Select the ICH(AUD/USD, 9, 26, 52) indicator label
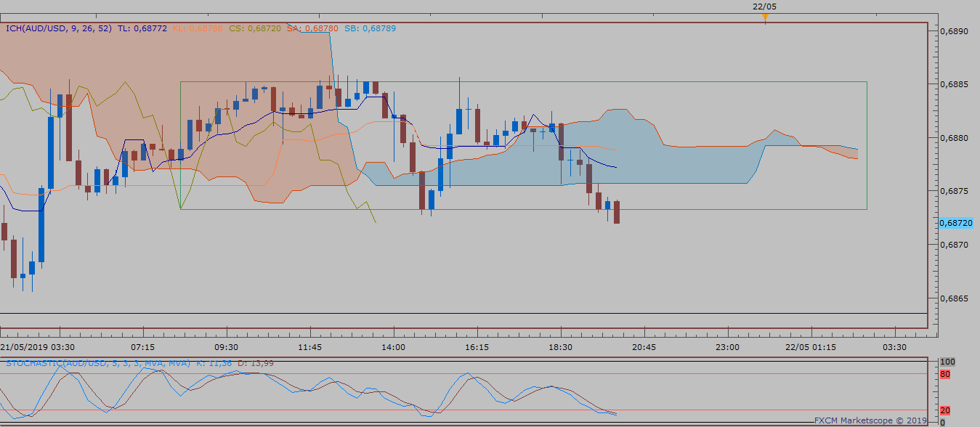The height and width of the screenshot is (427, 980). click(59, 28)
